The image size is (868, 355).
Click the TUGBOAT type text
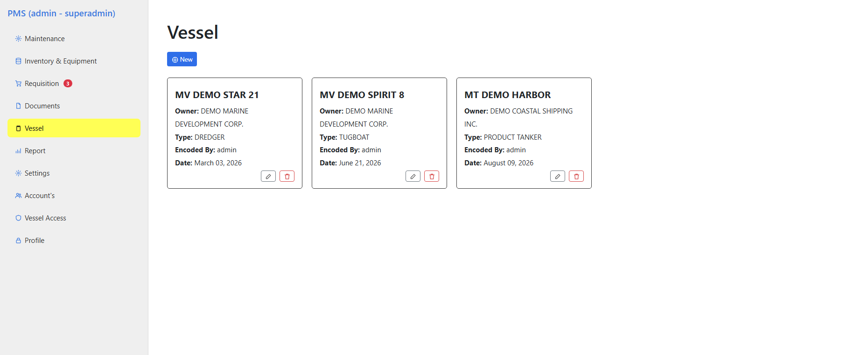354,137
